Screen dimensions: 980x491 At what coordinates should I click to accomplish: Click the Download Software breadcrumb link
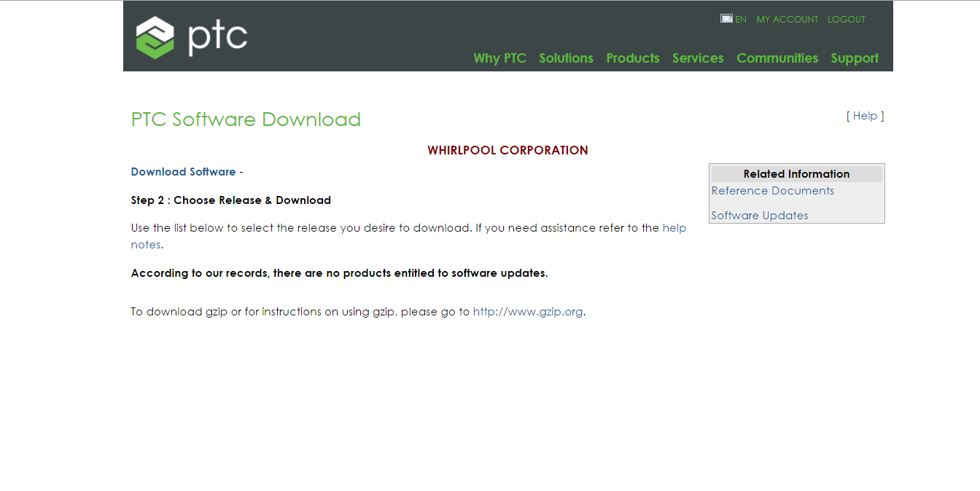183,172
